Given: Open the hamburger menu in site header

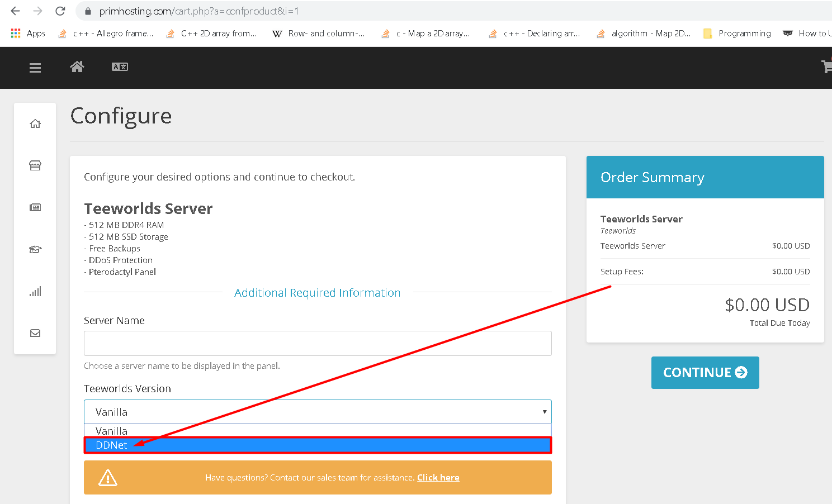Looking at the screenshot, I should click(35, 68).
